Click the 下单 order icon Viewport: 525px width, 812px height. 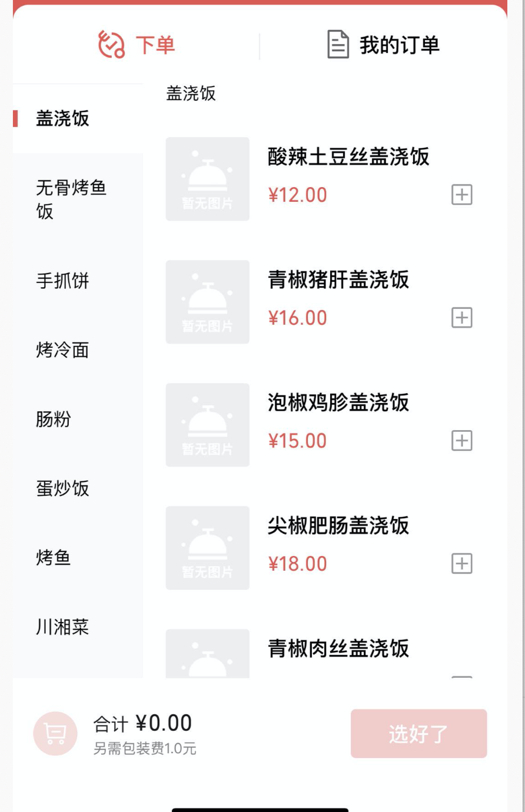coord(111,45)
